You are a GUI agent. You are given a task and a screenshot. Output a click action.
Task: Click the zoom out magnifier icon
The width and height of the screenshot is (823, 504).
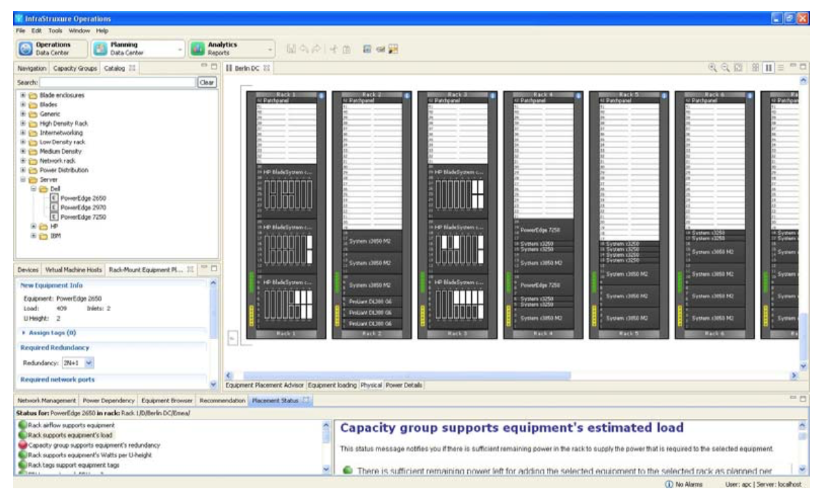point(724,68)
